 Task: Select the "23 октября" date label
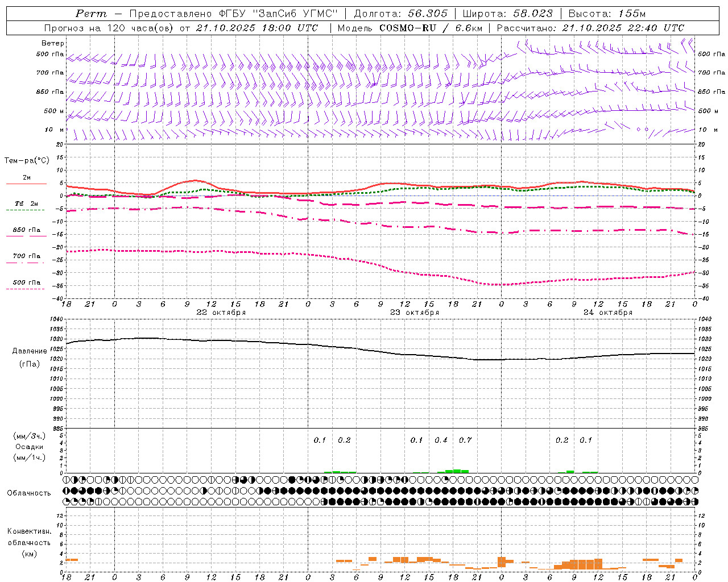click(x=415, y=313)
